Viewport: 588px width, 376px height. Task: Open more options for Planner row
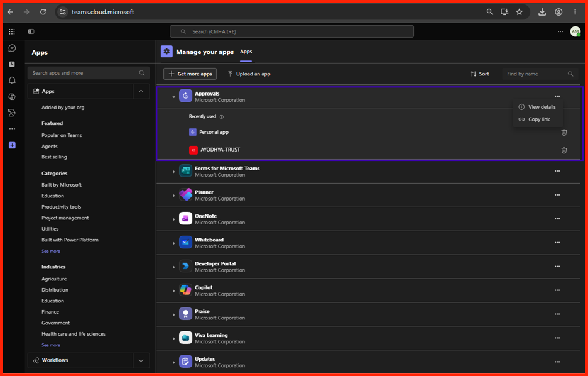[x=557, y=195]
